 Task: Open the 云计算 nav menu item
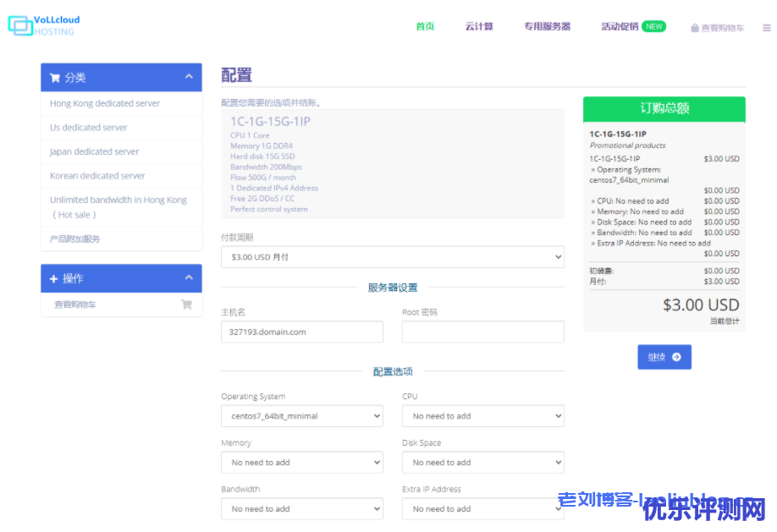point(478,26)
